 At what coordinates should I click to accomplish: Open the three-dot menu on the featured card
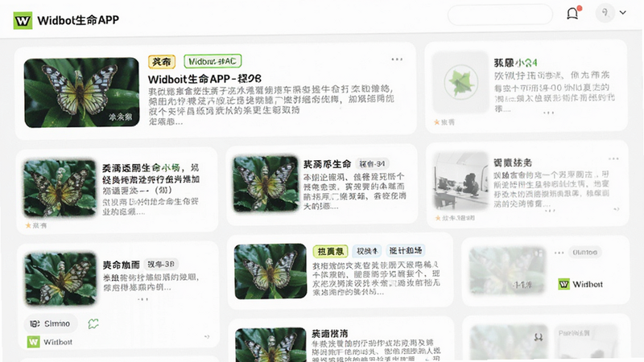click(x=397, y=60)
